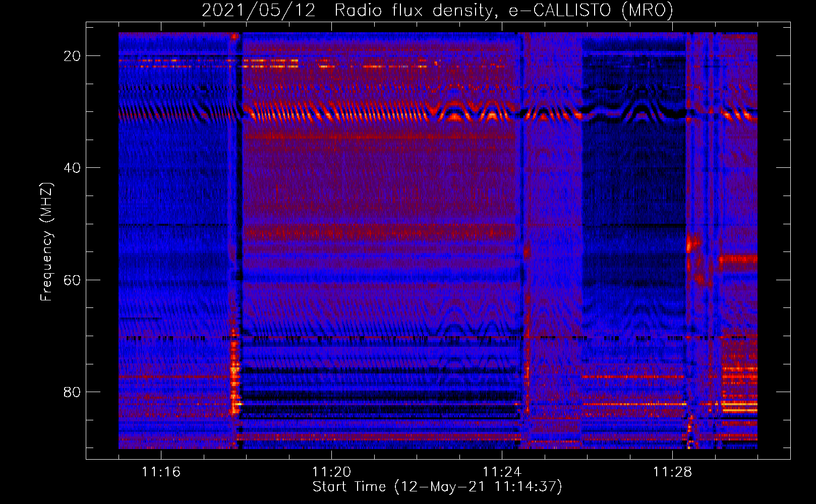This screenshot has height=504, width=816.
Task: Click the frequency tick label 80
Action: click(72, 392)
